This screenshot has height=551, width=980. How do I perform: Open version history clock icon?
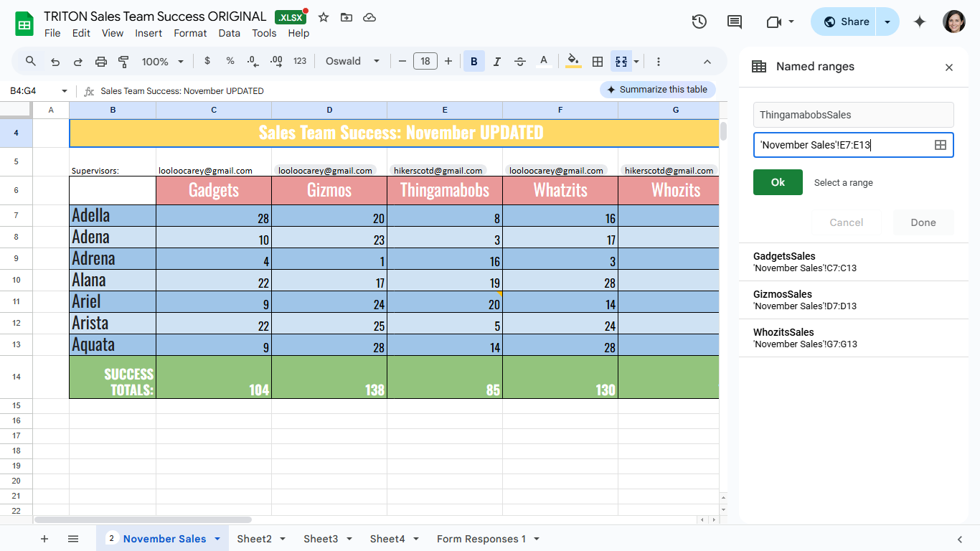click(699, 22)
